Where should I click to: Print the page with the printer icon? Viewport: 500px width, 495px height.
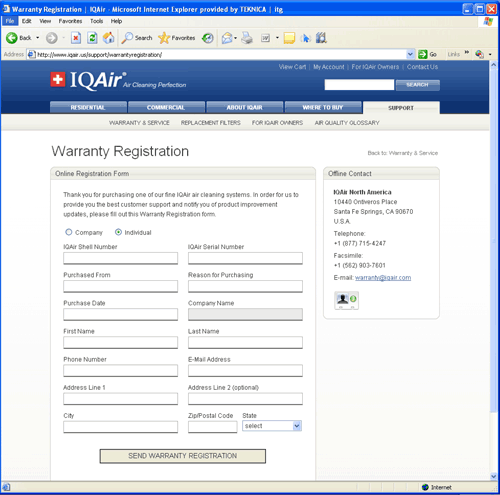247,38
